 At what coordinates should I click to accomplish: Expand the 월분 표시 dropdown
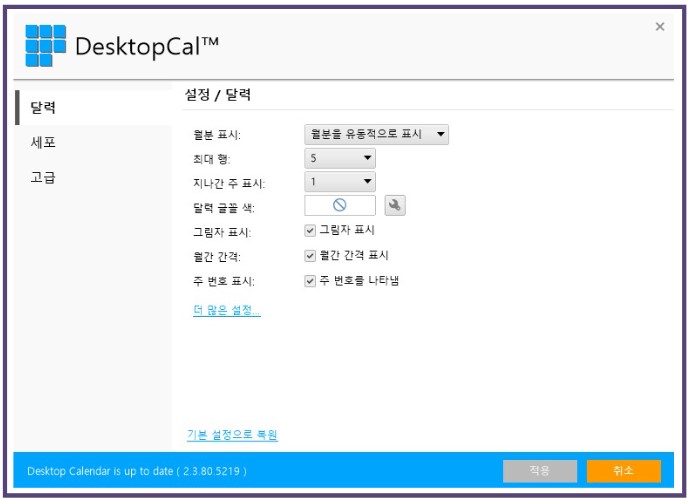tap(376, 134)
